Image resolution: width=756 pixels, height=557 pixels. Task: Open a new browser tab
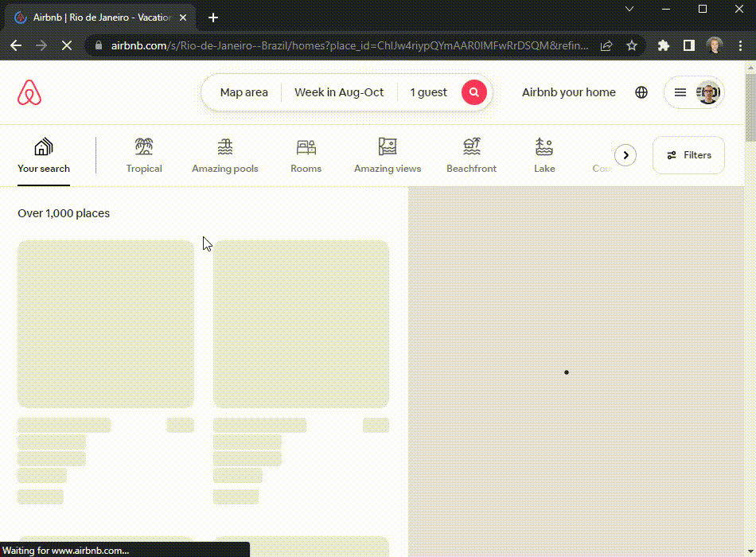[x=213, y=18]
